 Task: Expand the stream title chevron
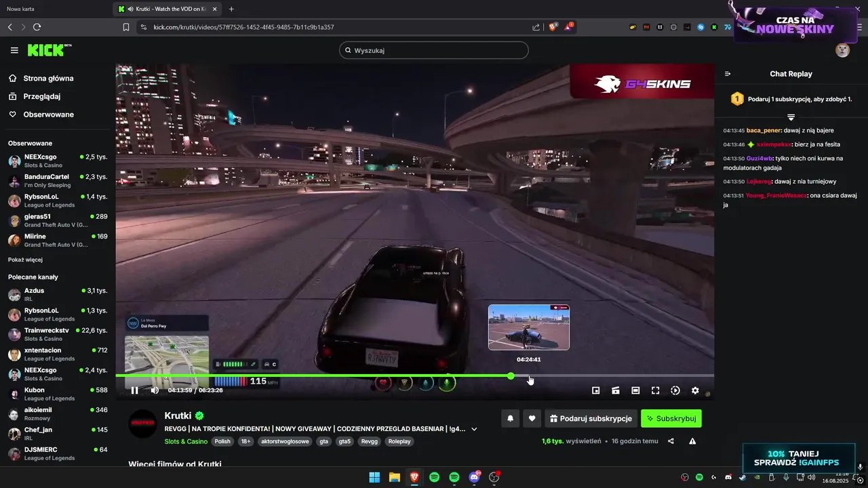coord(474,429)
